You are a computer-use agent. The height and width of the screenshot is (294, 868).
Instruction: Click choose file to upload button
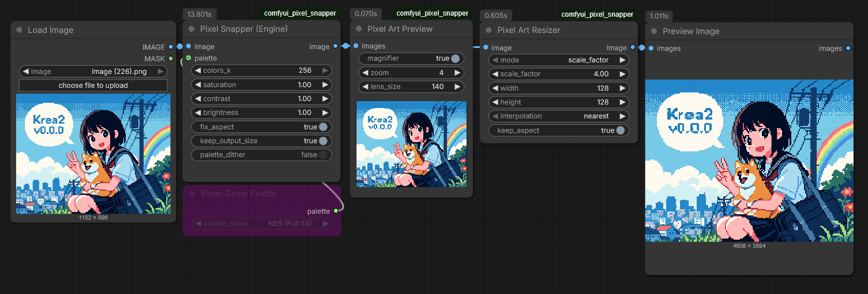pos(93,85)
